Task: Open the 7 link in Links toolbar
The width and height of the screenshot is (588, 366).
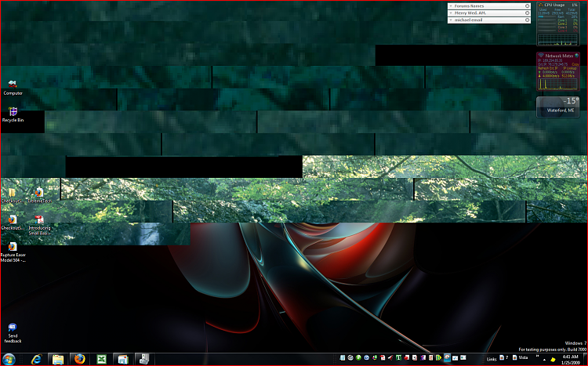Action: pyautogui.click(x=504, y=357)
